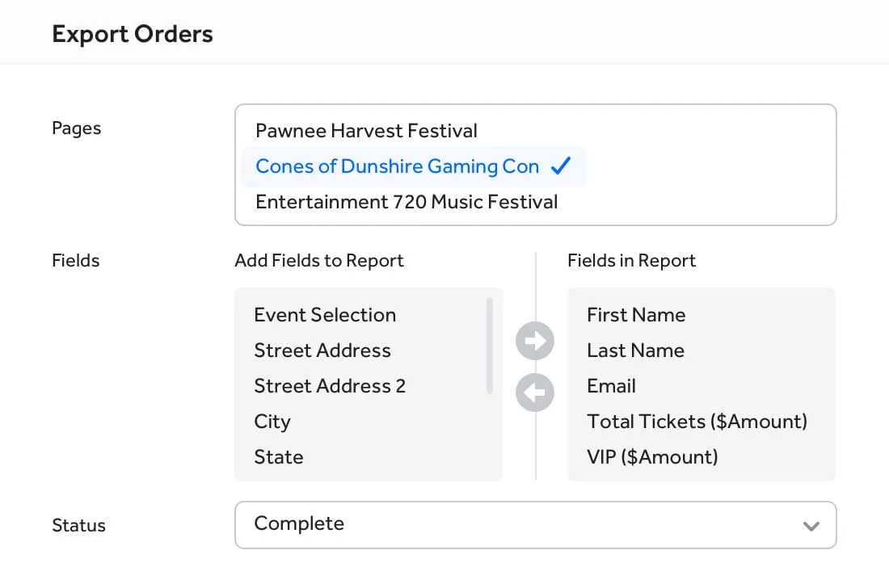This screenshot has height=588, width=889.
Task: Pick Street Address 2 from field list
Action: pos(330,386)
